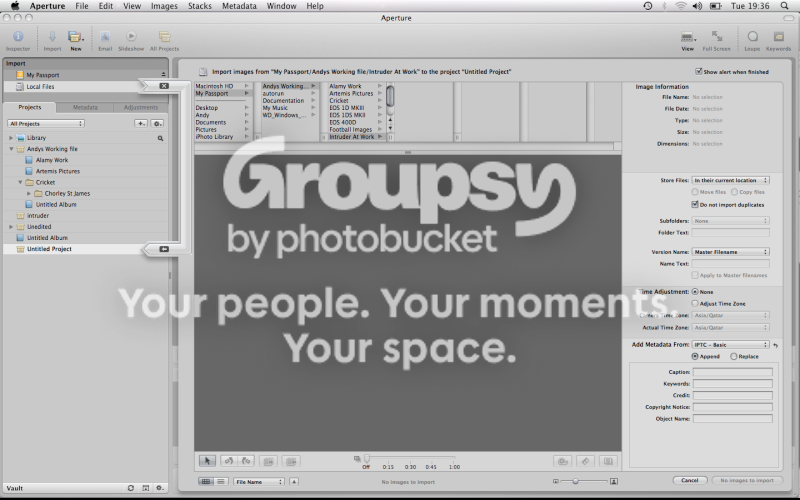Open the View toolbar menu icon

[x=688, y=40]
